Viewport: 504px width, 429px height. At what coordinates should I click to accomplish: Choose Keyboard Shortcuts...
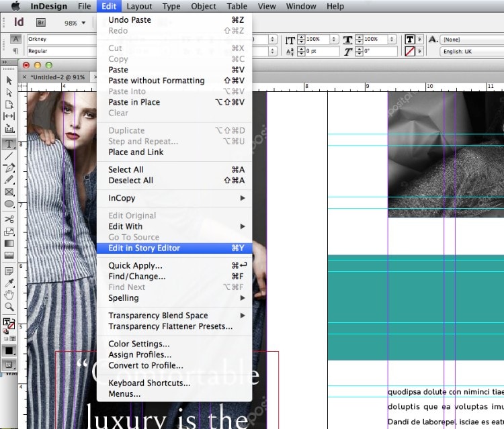174,383
